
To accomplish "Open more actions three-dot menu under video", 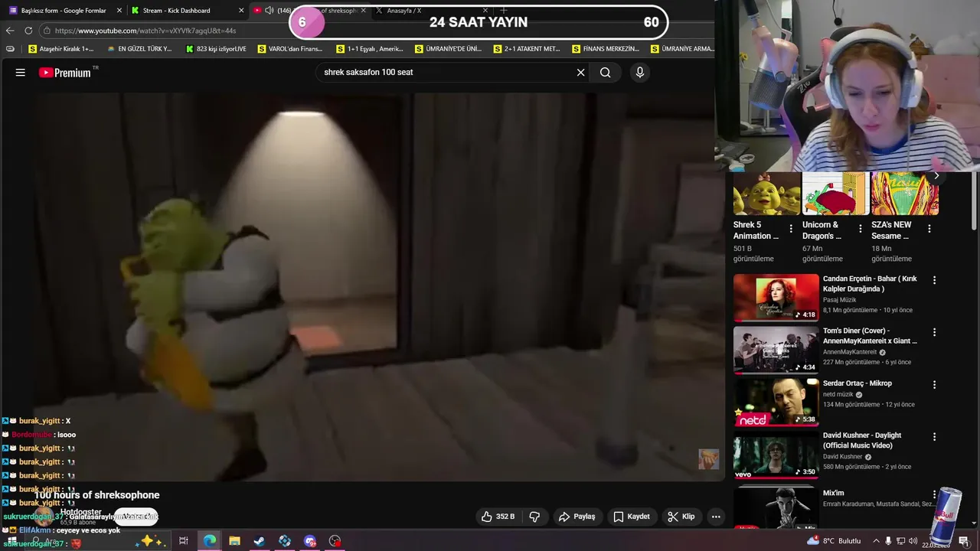I will click(716, 517).
